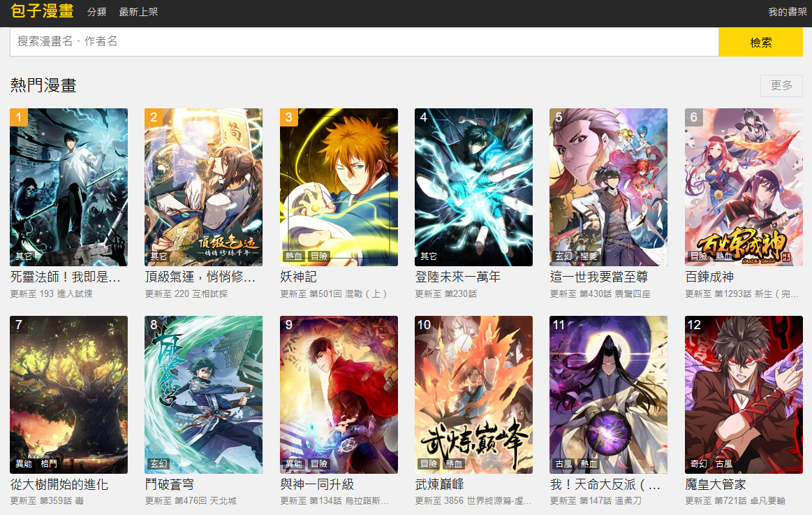This screenshot has height=515, width=812.
Task: Open cover of 與神一同升級 comic
Action: tap(339, 395)
